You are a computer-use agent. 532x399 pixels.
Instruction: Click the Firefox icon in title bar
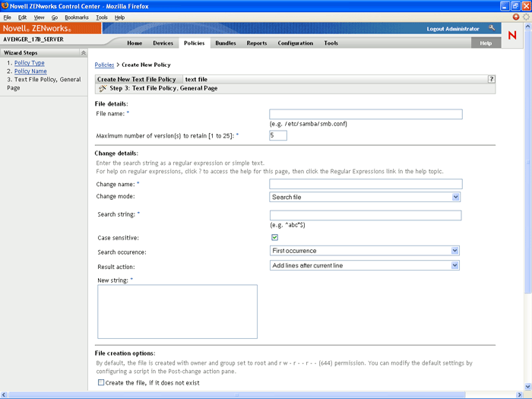pyautogui.click(x=5, y=6)
